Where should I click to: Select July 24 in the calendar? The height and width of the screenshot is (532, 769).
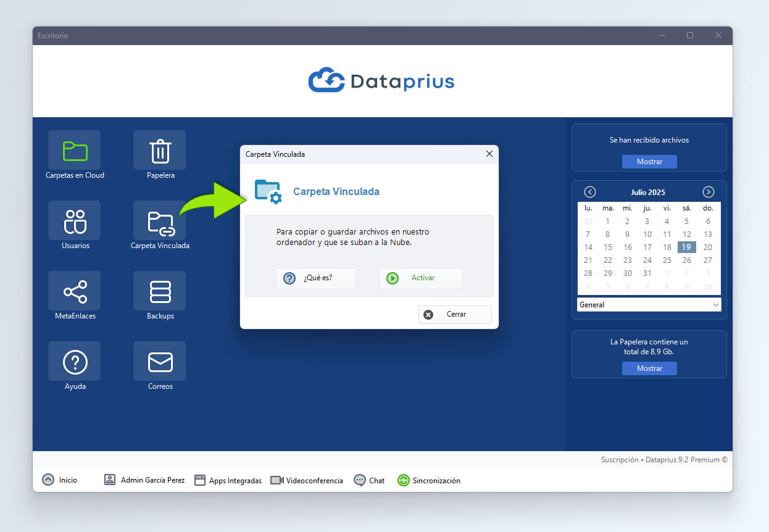pos(647,260)
